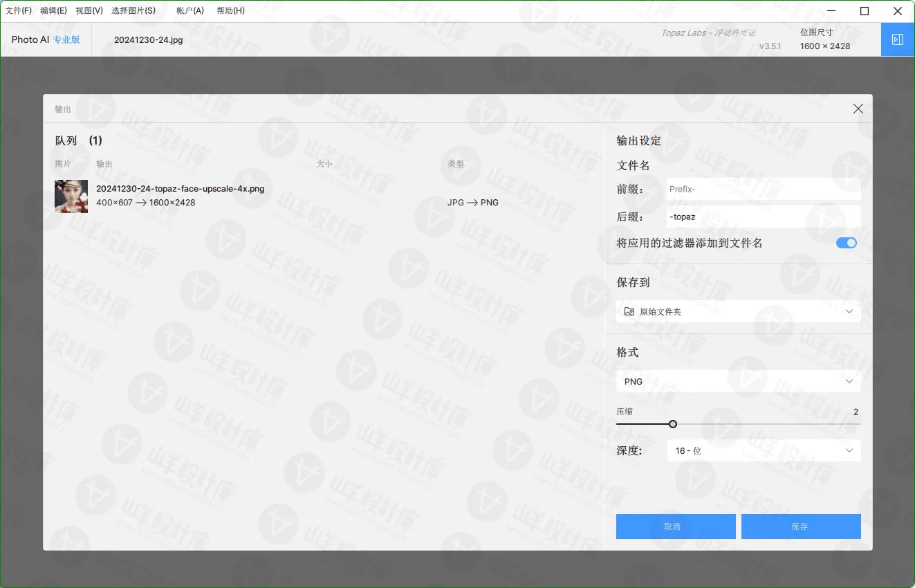Click folder icon in 原始文件夹 field
Viewport: 915px width, 588px height.
pos(629,312)
